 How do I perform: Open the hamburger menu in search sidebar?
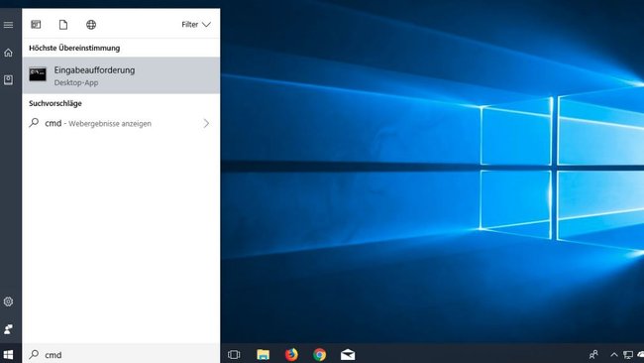point(8,25)
